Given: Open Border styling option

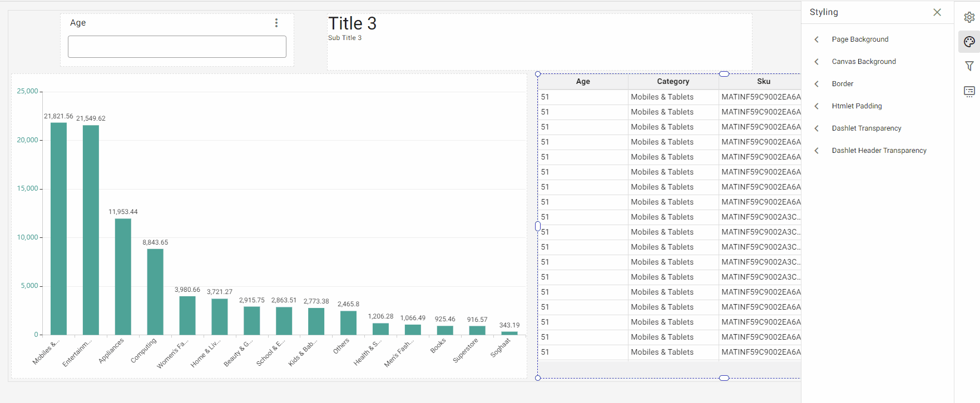Looking at the screenshot, I should pyautogui.click(x=842, y=84).
